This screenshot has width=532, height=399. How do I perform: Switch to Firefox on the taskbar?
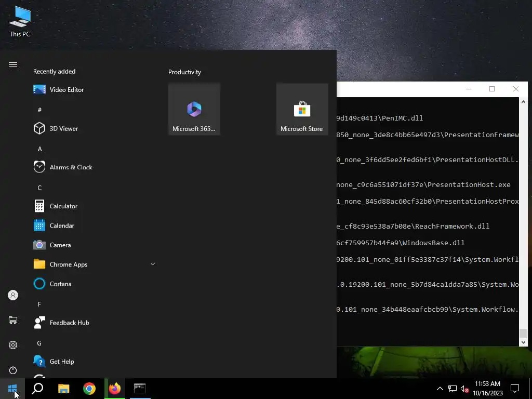click(115, 389)
